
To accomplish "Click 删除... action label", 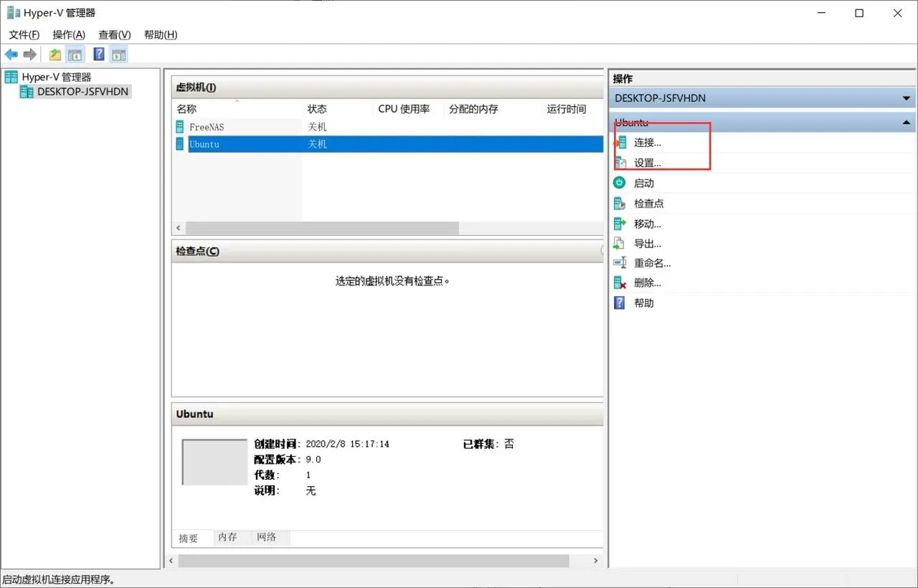I will 648,283.
